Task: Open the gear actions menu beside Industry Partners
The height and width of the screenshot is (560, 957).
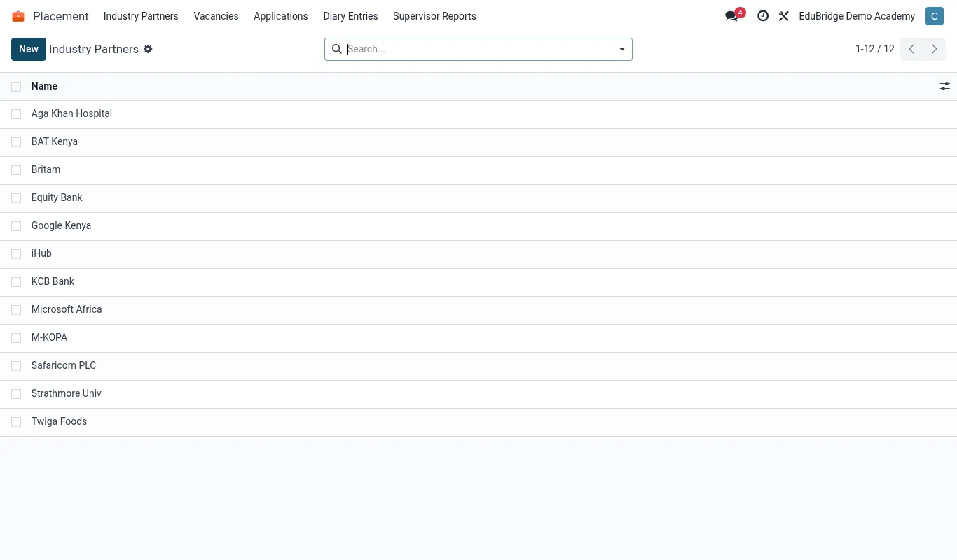Action: (x=148, y=49)
